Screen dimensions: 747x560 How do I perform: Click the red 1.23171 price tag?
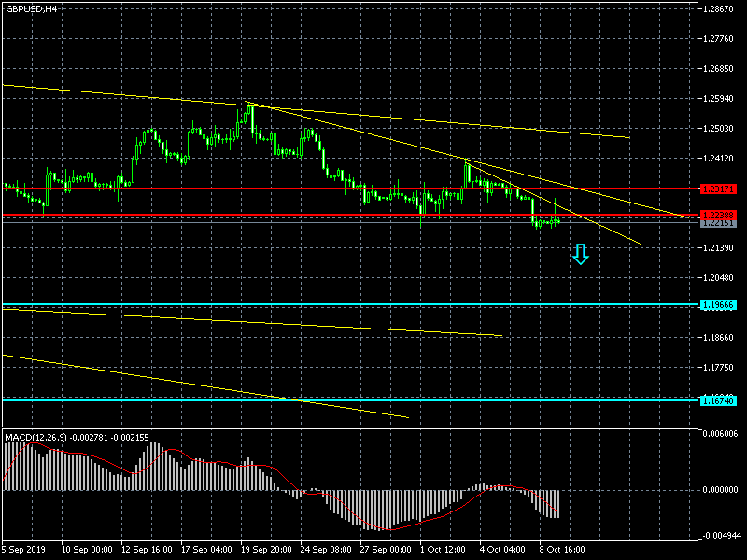pos(718,189)
